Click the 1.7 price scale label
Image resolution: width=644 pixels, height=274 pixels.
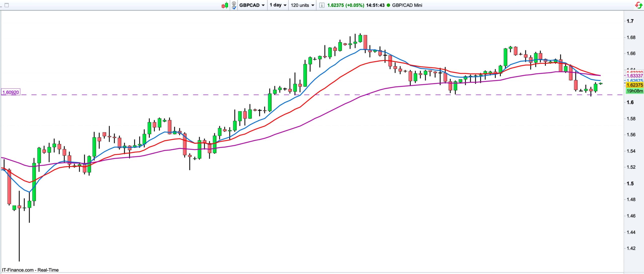[x=630, y=21]
